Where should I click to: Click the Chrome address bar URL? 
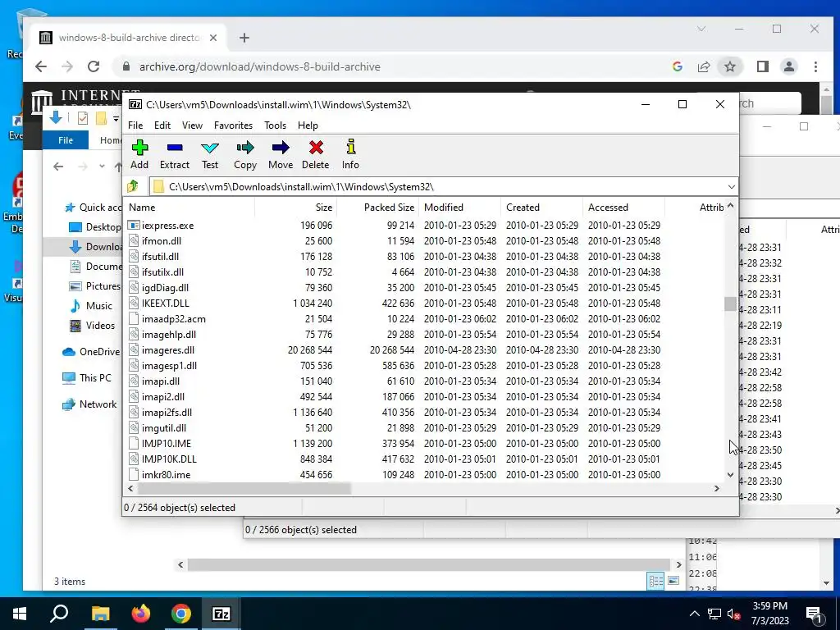coord(260,67)
